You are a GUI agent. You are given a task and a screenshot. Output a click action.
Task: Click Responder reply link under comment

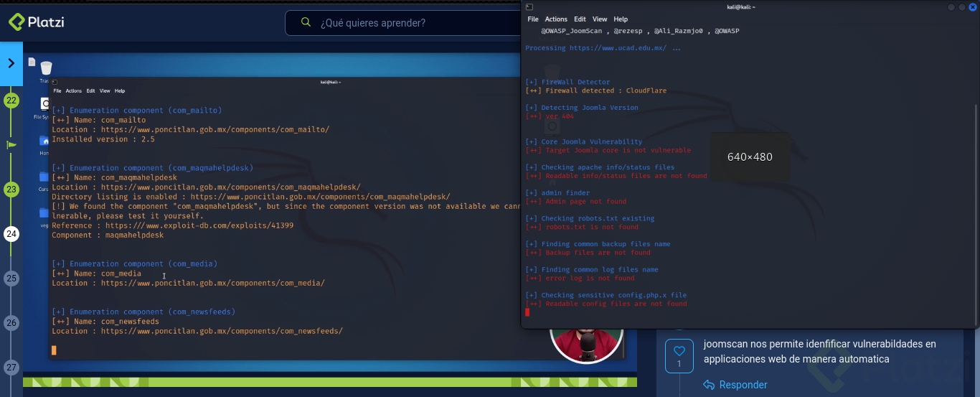[735, 385]
